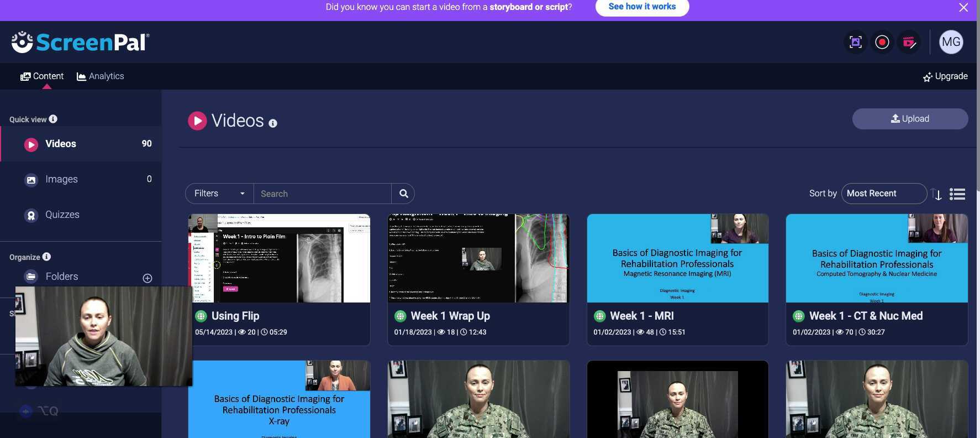Click the Quizzes icon in sidebar
Viewport: 980px width, 438px height.
tap(31, 215)
